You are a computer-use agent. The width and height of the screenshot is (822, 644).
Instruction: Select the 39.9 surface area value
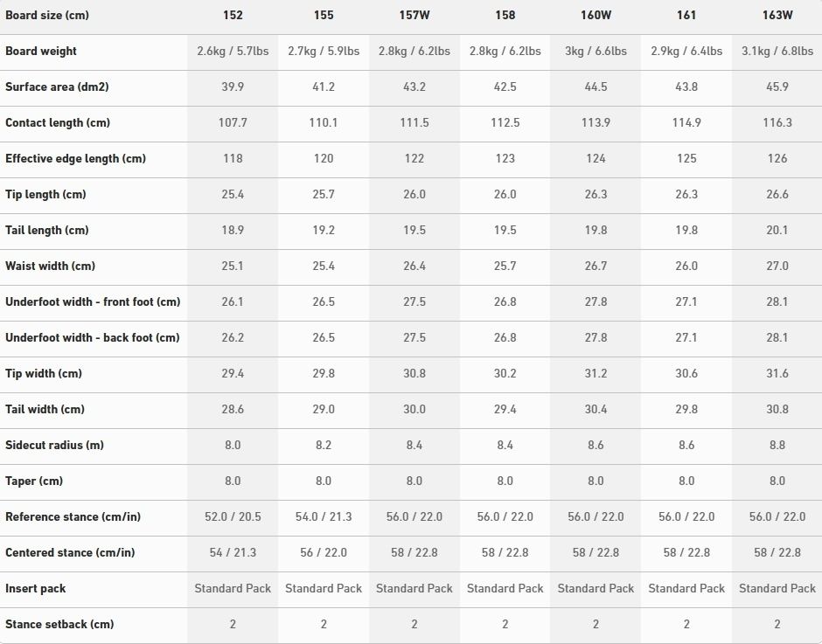click(x=233, y=87)
